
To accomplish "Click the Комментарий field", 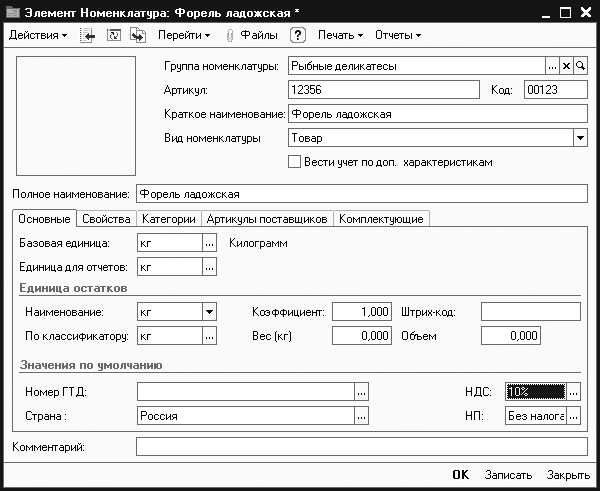I will pyautogui.click(x=362, y=447).
